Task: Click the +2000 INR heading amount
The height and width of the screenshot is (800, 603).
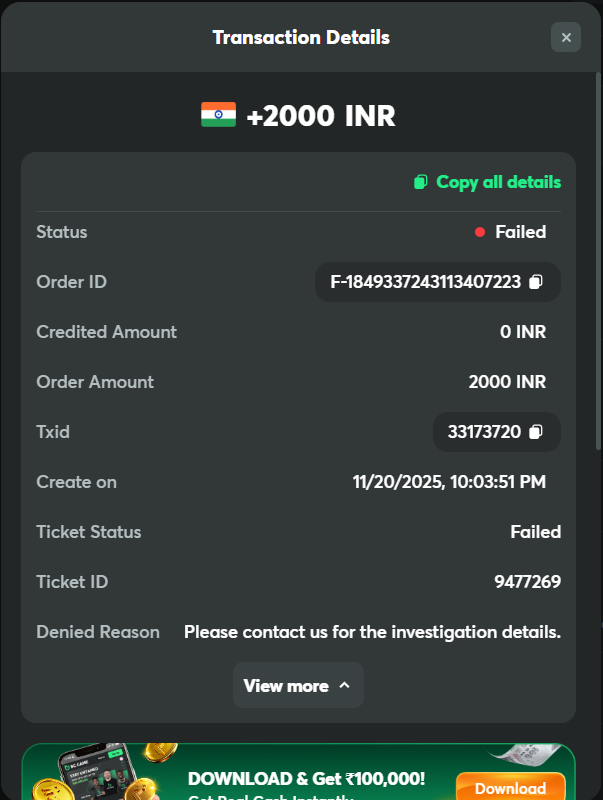Action: [320, 116]
